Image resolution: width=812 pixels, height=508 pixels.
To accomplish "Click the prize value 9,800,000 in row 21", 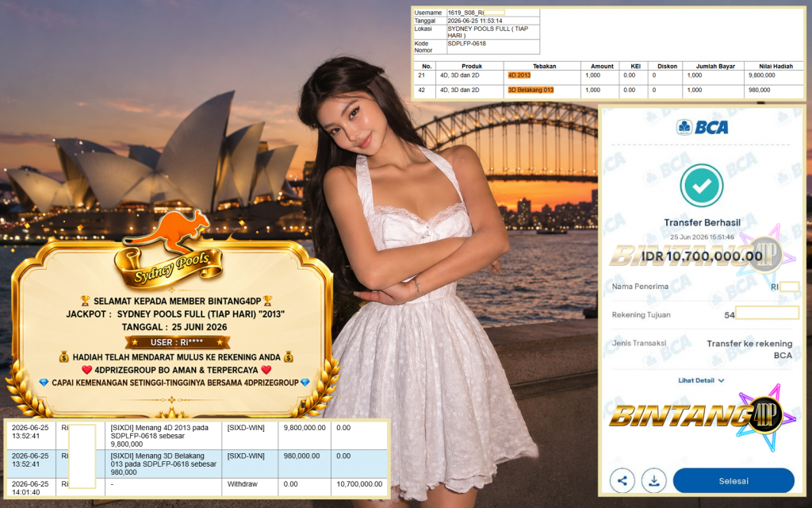I will [762, 75].
